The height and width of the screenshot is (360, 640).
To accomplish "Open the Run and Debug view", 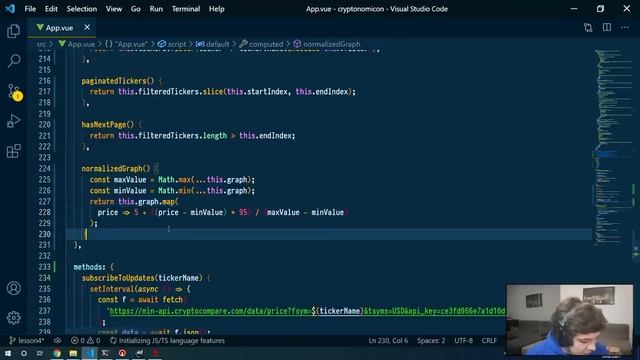I will (x=13, y=121).
